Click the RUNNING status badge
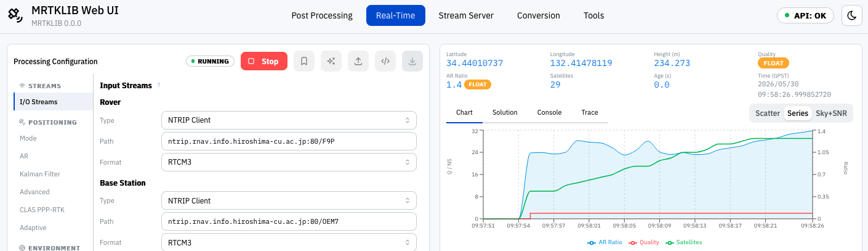Viewport: 868px width, 251px height. pyautogui.click(x=210, y=61)
